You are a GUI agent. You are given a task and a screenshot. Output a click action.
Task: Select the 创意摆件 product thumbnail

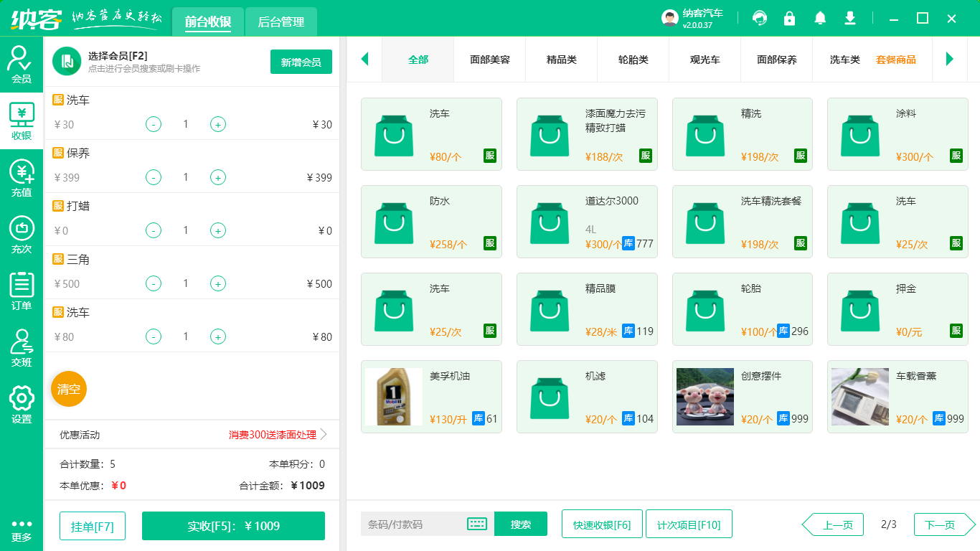coord(705,397)
